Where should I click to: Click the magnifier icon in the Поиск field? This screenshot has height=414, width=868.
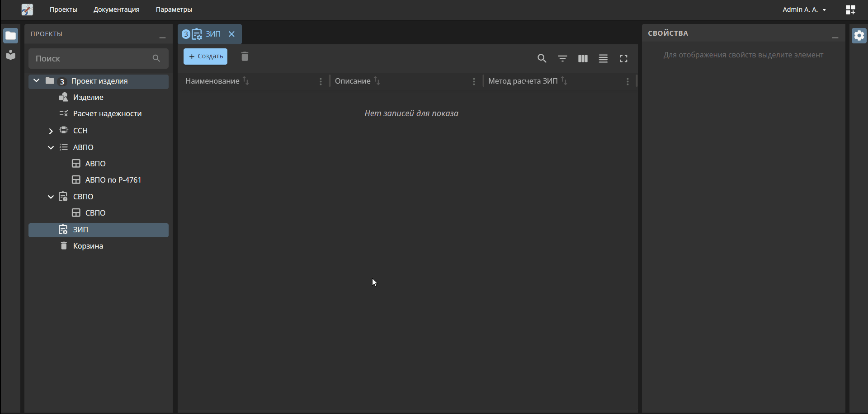156,58
